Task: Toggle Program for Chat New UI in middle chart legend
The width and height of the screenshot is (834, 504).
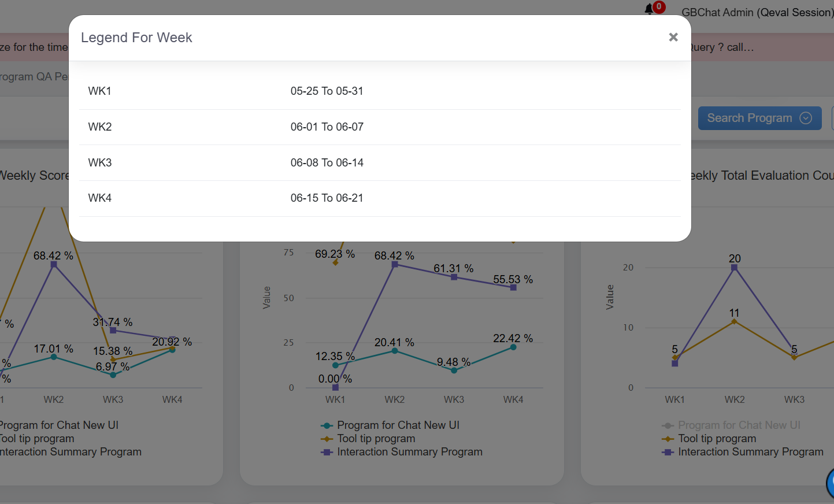Action: click(398, 425)
